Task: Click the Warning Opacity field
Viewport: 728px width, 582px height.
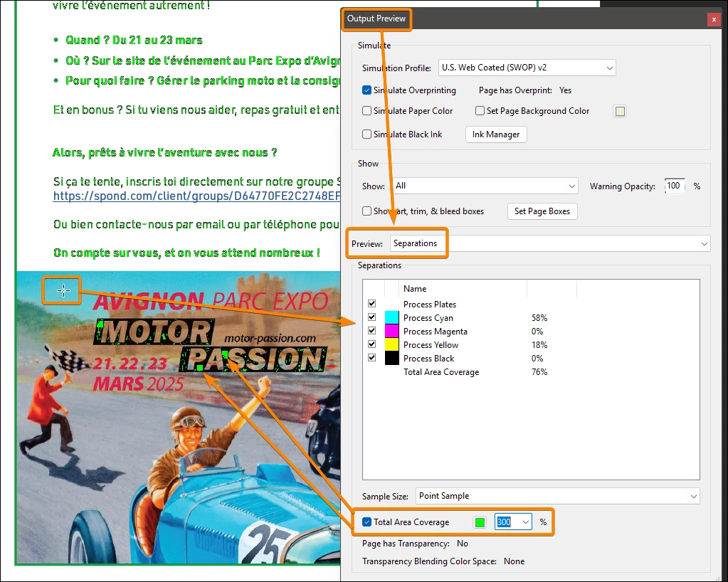Action: coord(674,186)
